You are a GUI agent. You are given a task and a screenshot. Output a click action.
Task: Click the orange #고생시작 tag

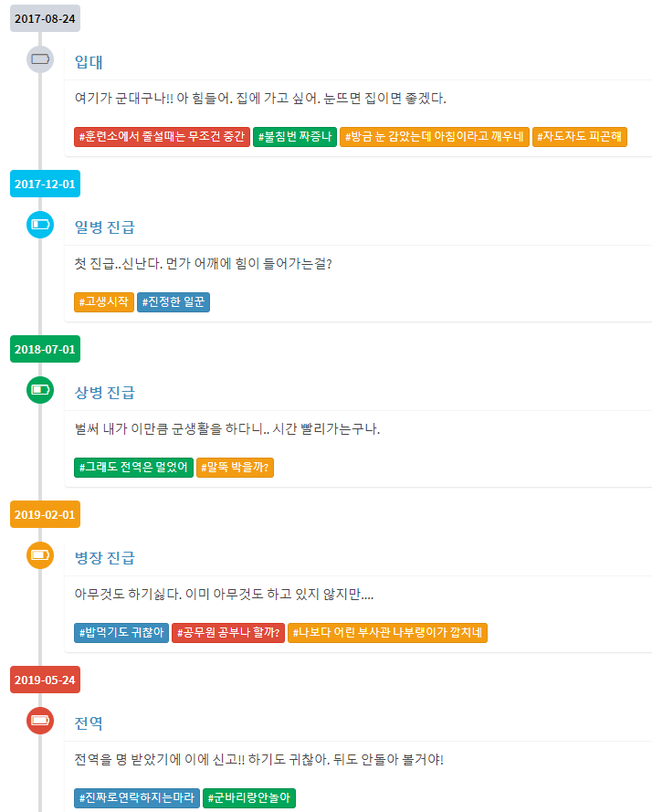[x=104, y=302]
